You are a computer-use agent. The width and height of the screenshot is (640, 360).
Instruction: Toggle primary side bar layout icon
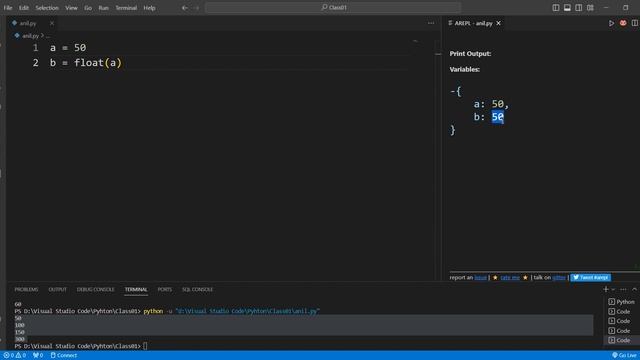[x=556, y=8]
